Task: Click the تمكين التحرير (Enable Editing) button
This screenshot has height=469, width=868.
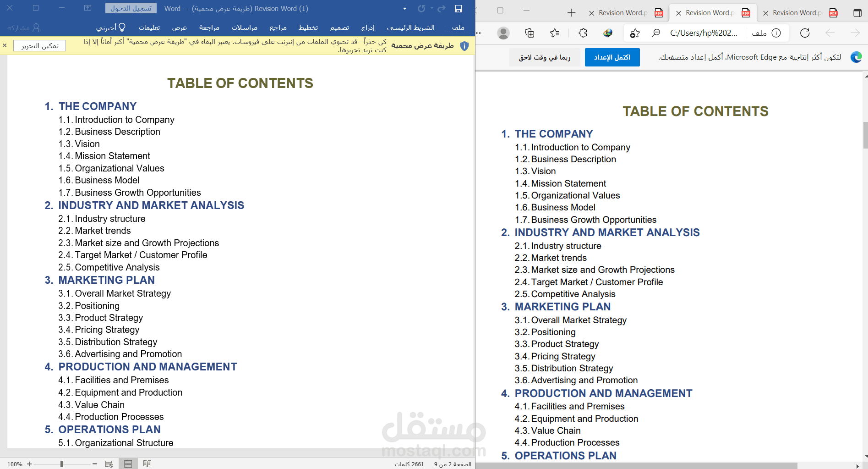Action: [40, 46]
